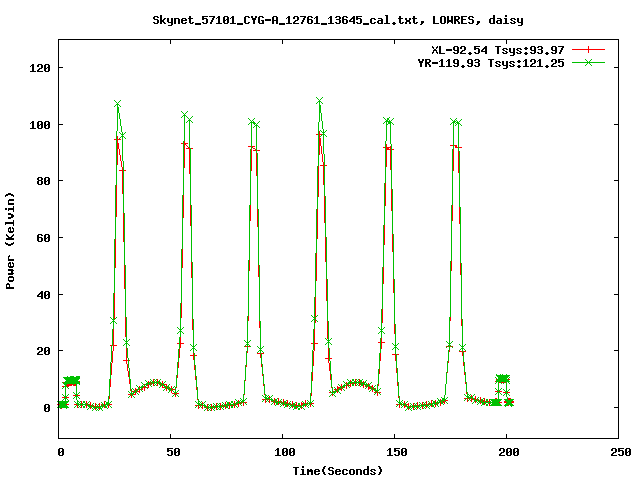Click y-axis tick label 80

(x=43, y=181)
